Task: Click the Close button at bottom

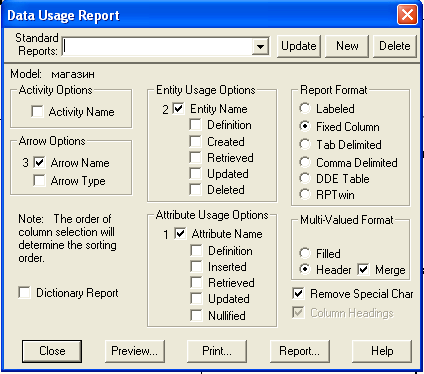Action: 52,351
